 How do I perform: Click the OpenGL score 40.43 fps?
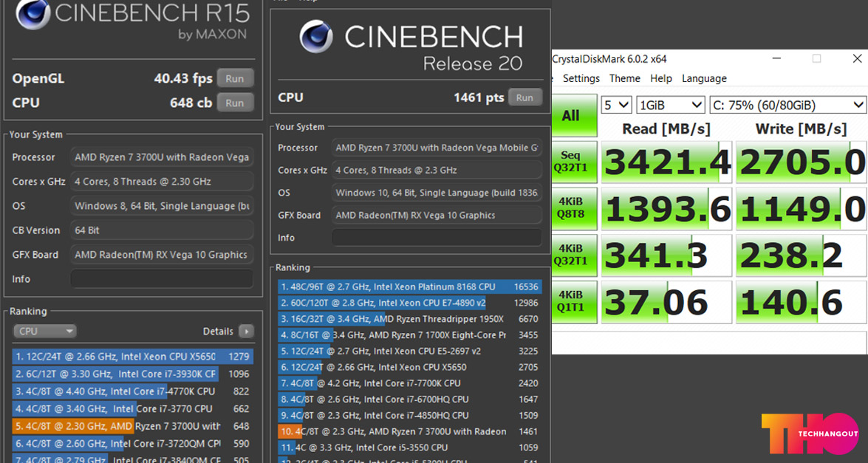(183, 78)
